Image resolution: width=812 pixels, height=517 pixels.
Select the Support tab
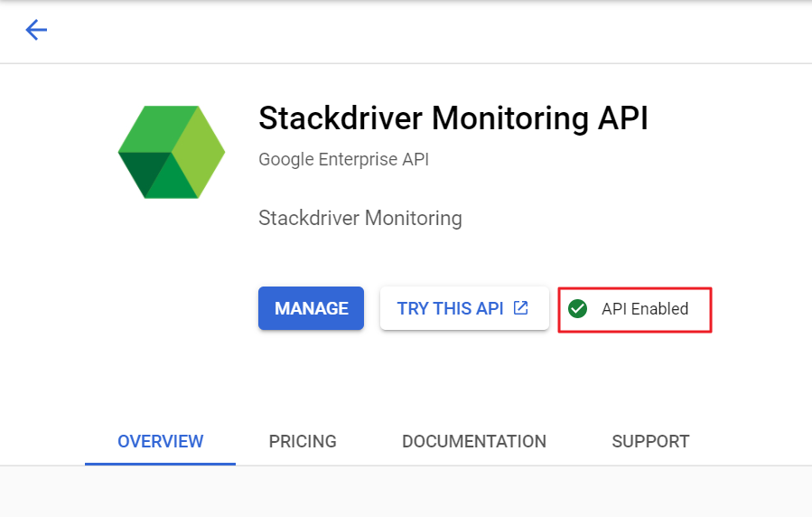pos(650,441)
